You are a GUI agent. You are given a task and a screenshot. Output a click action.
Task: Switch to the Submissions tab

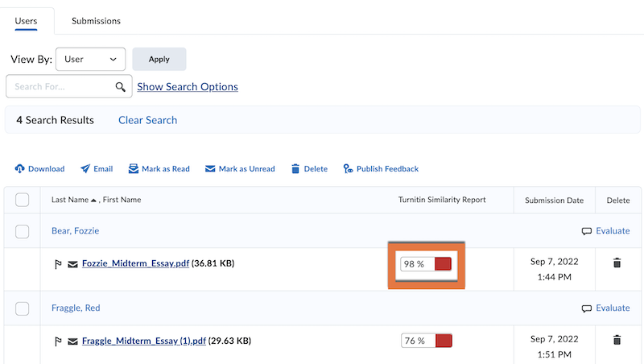(x=96, y=20)
